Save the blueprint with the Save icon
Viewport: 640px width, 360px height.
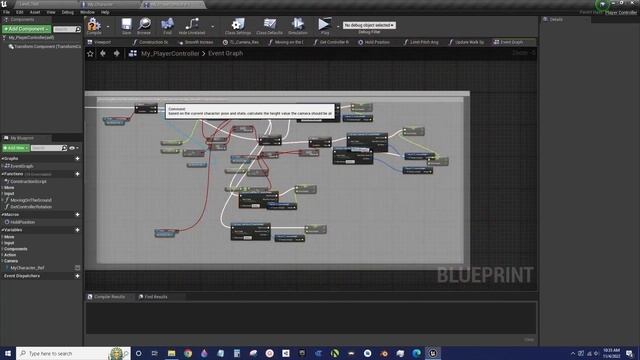pos(127,25)
